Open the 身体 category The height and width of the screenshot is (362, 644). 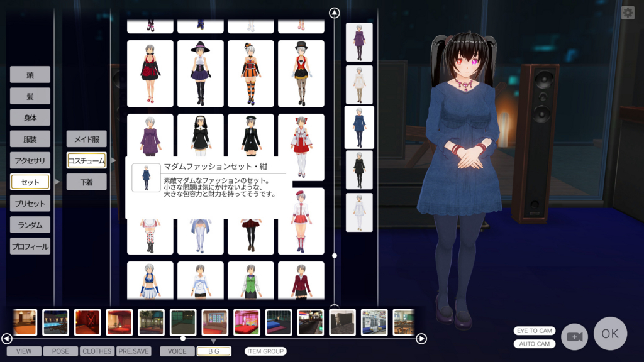(30, 118)
